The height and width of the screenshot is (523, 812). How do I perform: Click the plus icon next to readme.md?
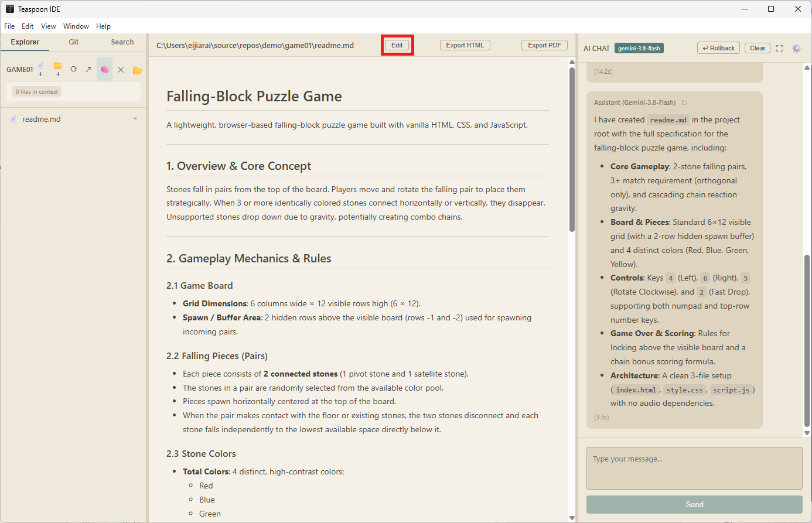coord(135,119)
